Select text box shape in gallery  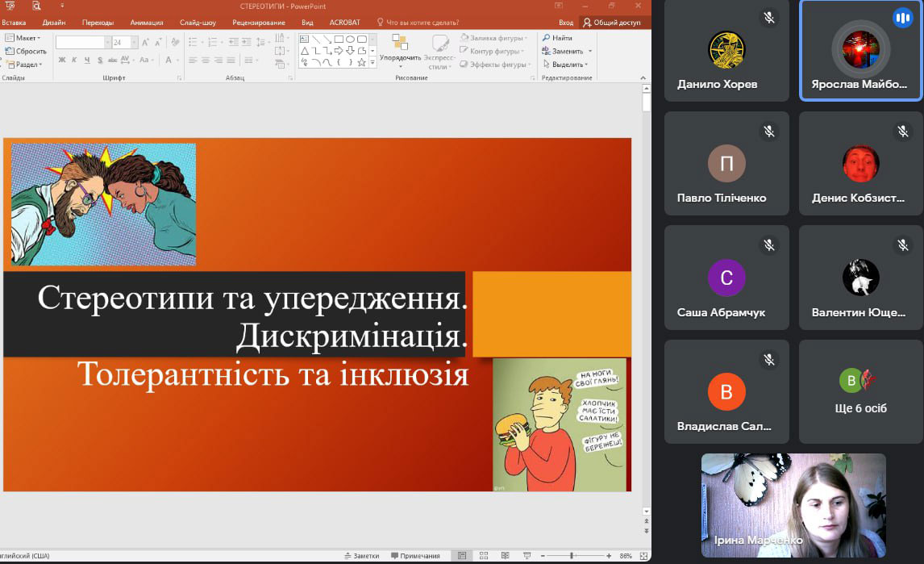[x=304, y=40]
